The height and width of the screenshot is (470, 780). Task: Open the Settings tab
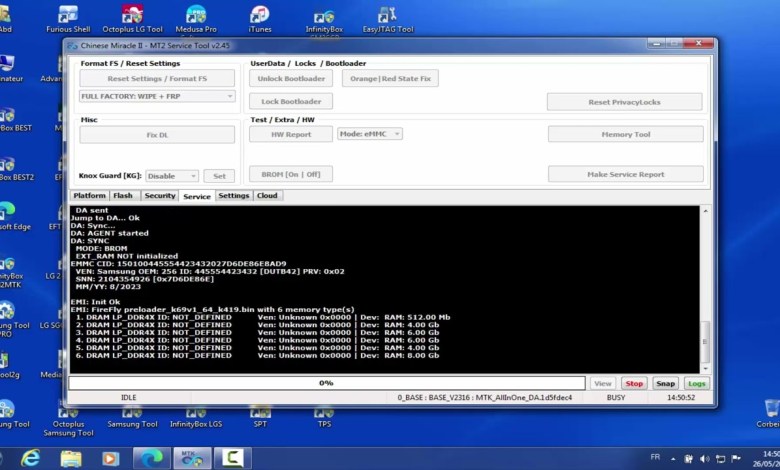click(x=233, y=196)
